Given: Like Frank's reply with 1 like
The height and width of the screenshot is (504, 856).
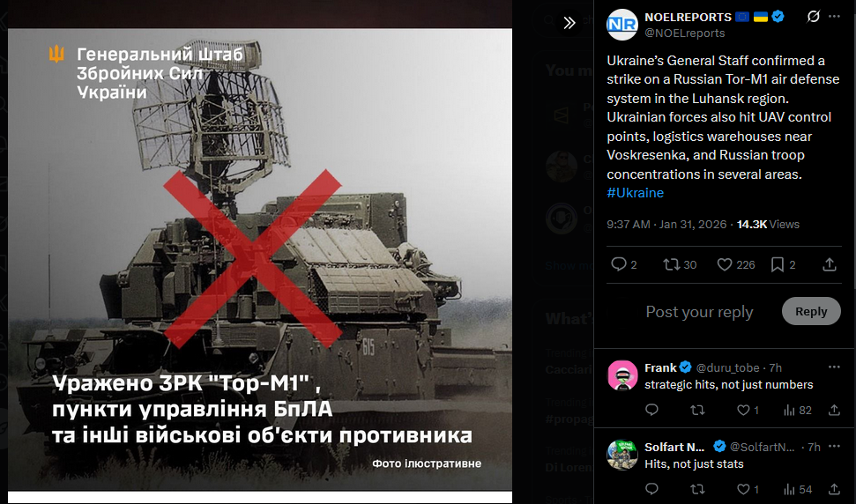Looking at the screenshot, I should (748, 411).
